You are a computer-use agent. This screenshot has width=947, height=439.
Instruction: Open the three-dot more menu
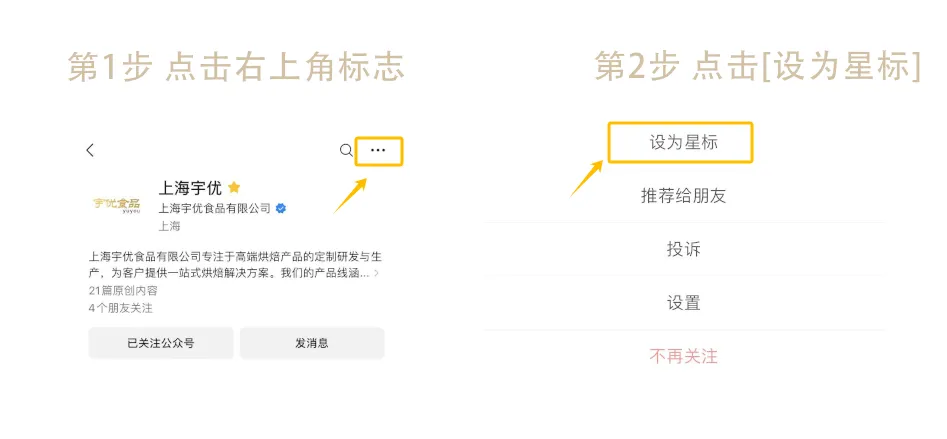[378, 150]
